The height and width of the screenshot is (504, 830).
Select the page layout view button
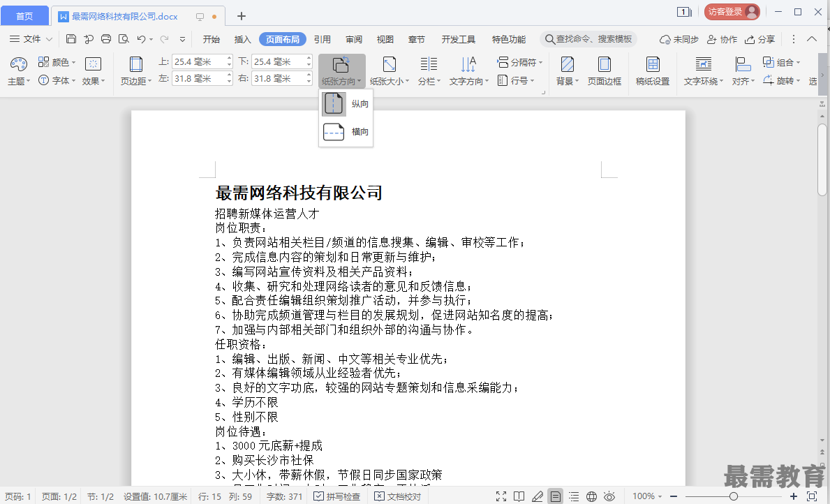(555, 496)
